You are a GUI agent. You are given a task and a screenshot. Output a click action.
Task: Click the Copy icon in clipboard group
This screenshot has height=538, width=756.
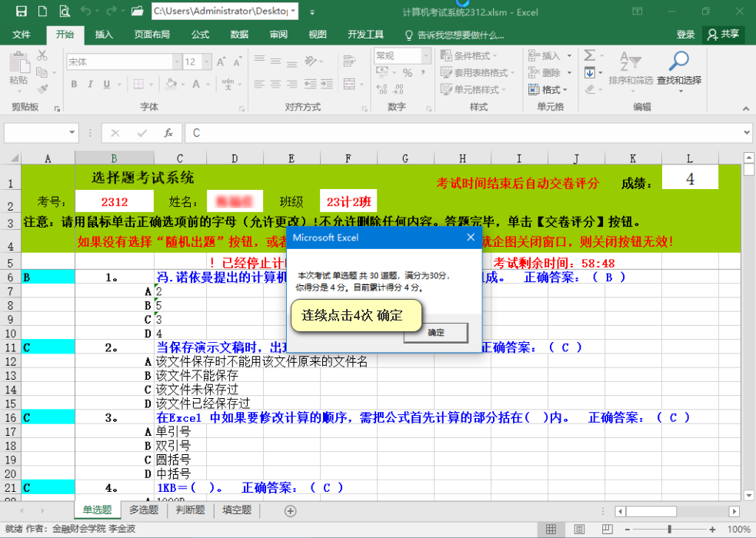click(42, 72)
